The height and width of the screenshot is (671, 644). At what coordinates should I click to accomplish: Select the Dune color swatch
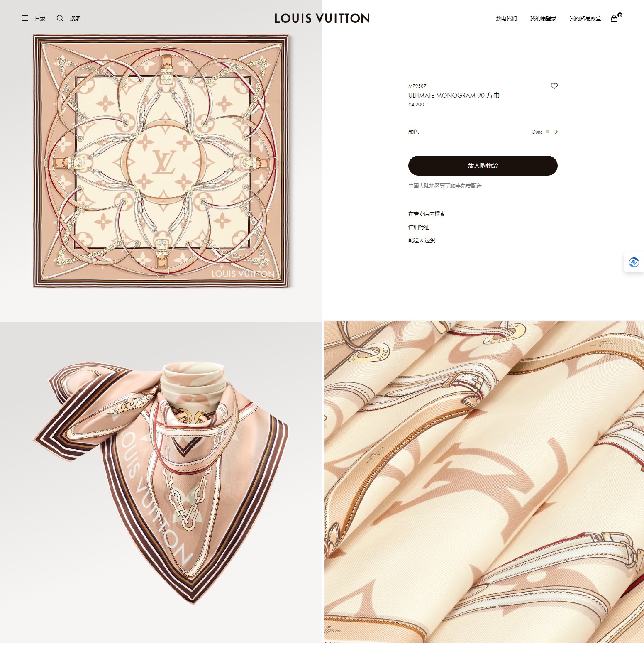[x=548, y=132]
